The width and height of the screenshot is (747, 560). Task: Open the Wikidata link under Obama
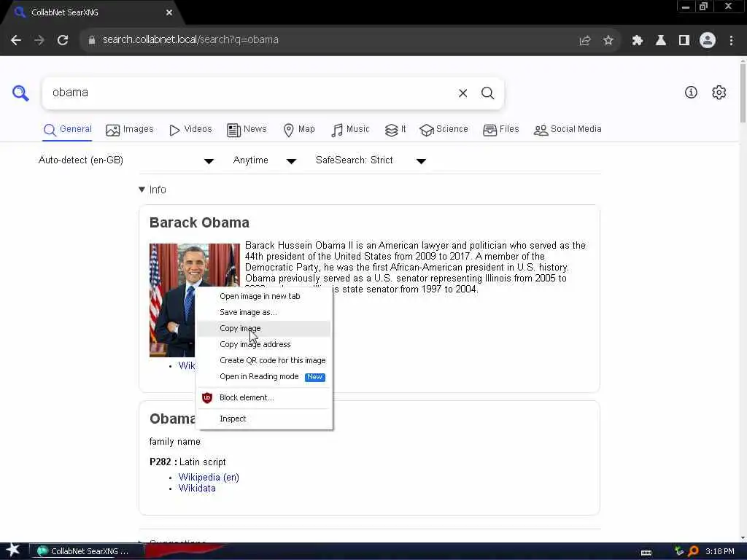point(197,488)
